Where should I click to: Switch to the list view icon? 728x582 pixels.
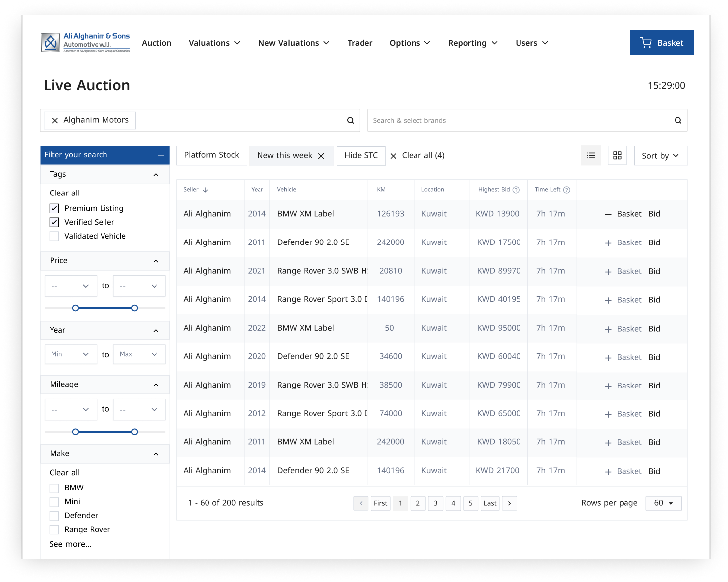pyautogui.click(x=591, y=155)
